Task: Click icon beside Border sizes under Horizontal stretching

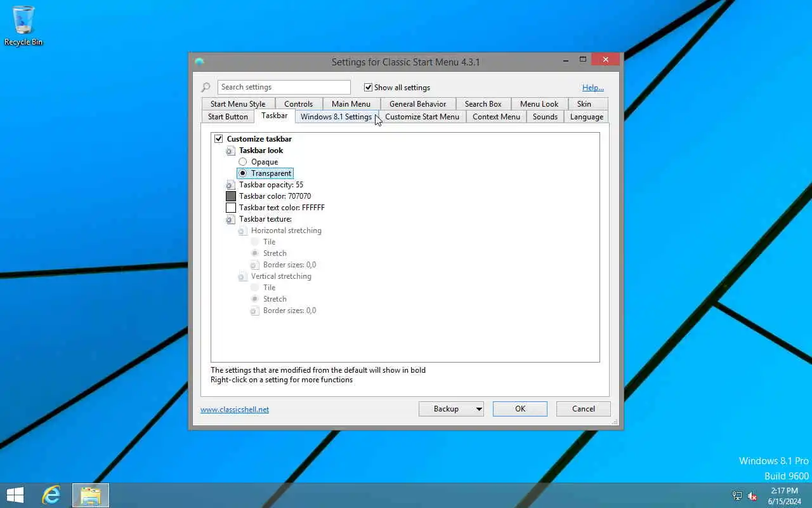Action: coord(254,265)
